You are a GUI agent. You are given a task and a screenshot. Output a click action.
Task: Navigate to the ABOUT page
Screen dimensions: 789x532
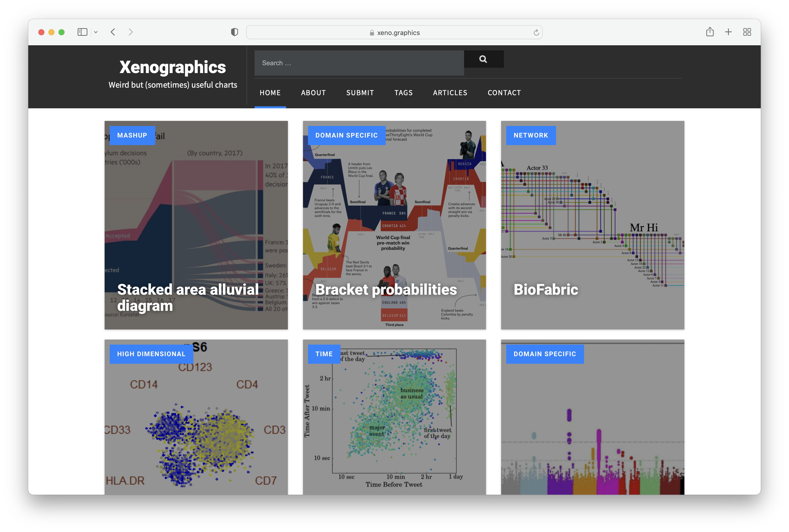pos(313,92)
